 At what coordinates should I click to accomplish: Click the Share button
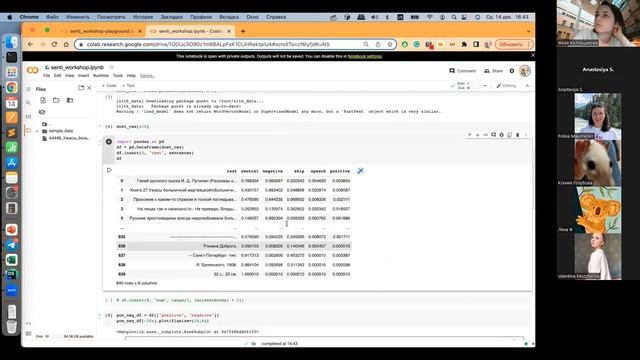[x=493, y=71]
